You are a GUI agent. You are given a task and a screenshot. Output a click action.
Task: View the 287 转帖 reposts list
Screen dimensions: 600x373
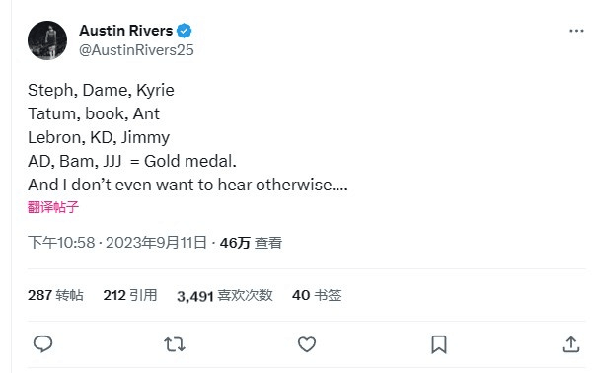point(56,295)
